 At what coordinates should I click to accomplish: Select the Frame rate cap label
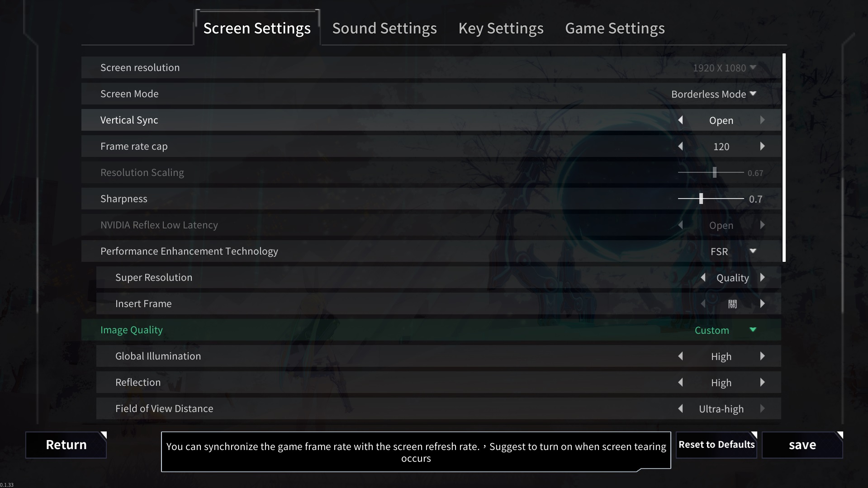[134, 147]
